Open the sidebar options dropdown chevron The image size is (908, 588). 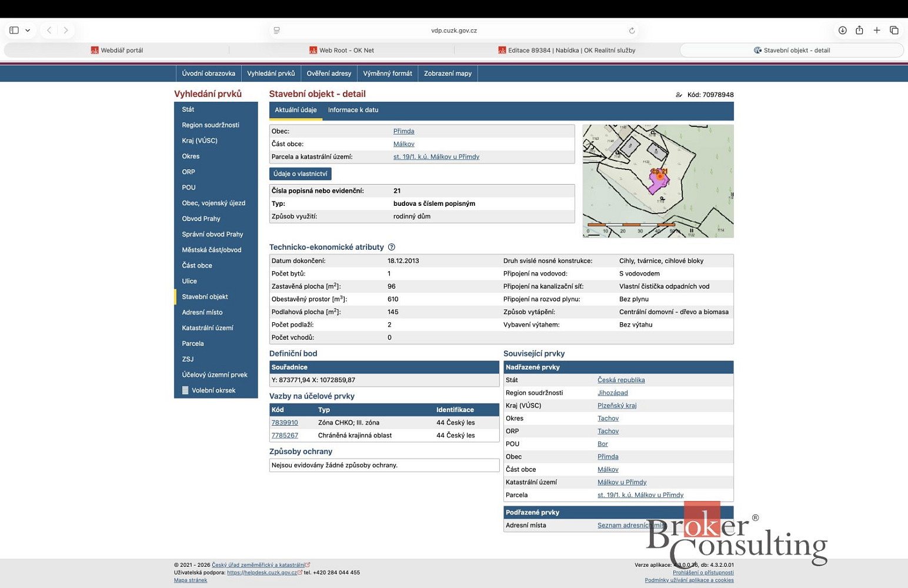click(x=28, y=31)
